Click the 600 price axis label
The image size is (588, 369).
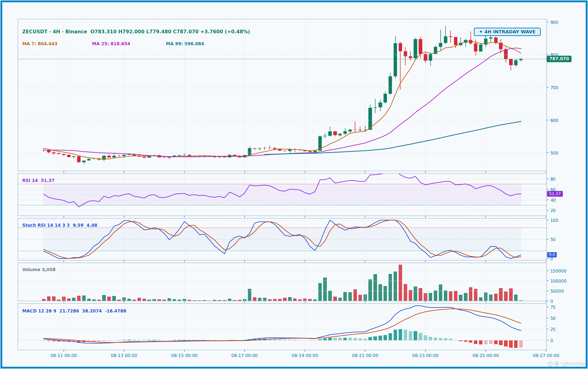(554, 120)
